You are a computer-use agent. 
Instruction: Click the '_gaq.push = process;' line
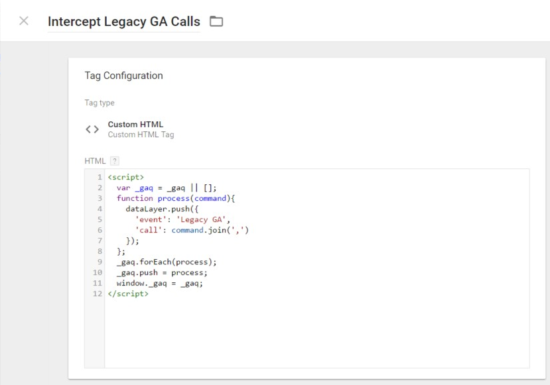point(162,273)
